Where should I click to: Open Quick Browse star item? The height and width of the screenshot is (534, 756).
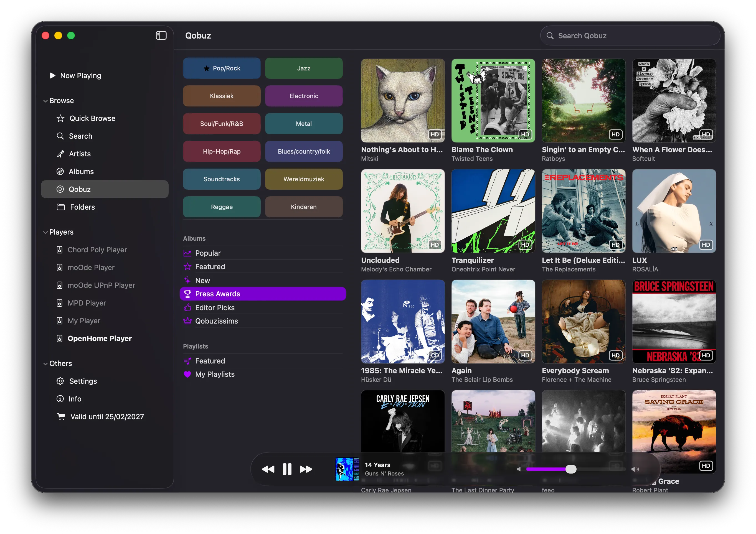tap(92, 118)
